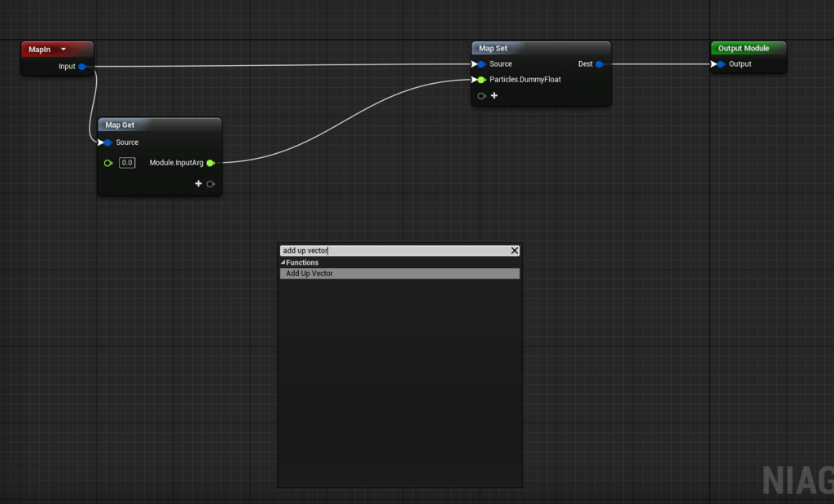834x504 pixels.
Task: Click the Module.InputArg output pin on Map Get
Action: click(210, 163)
